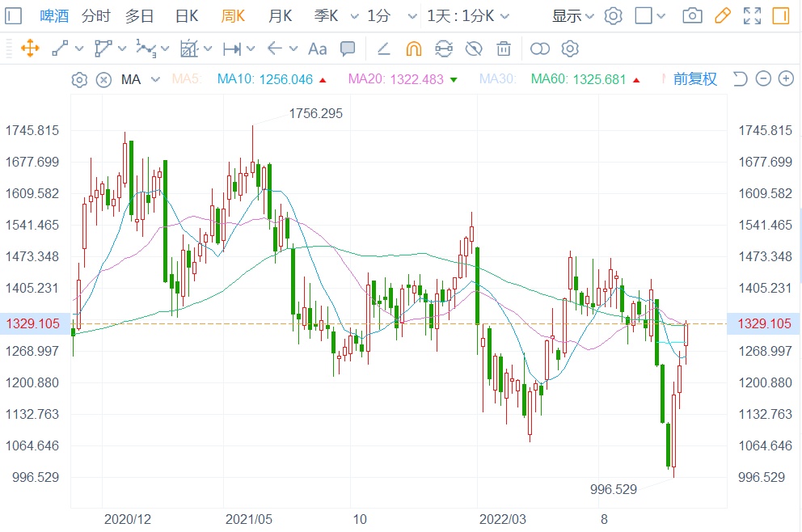The width and height of the screenshot is (802, 532).
Task: Pick the trend line drawing tool
Action: click(60, 49)
